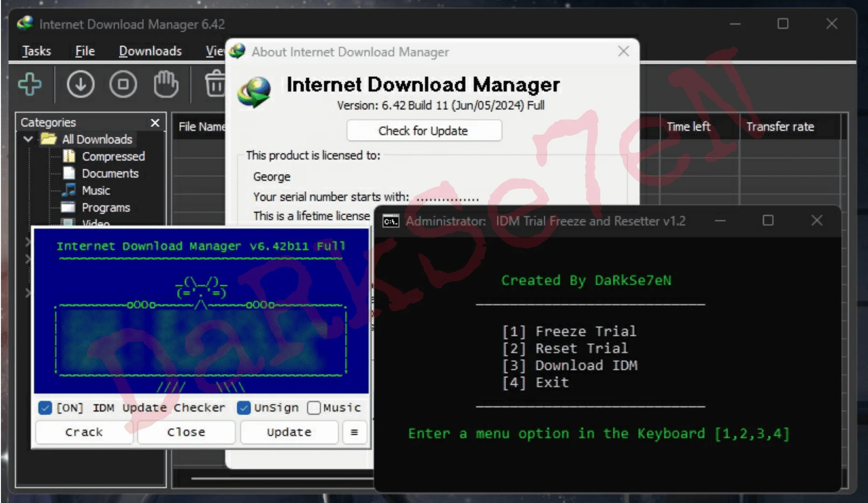Viewport: 868px width, 503px height.
Task: Click the '[2] Reset Trial' menu line
Action: (x=565, y=348)
